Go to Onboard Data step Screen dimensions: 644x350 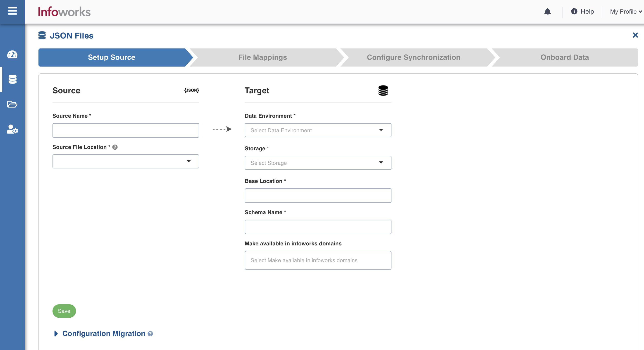pyautogui.click(x=565, y=57)
